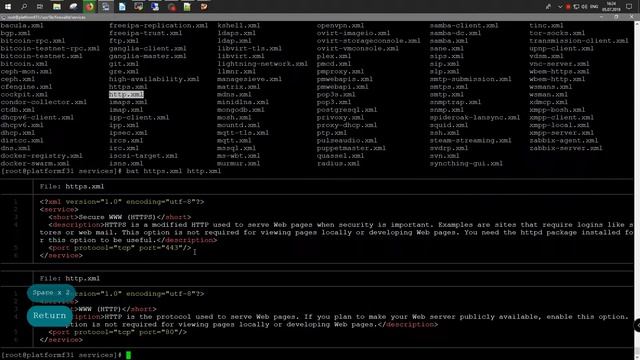Click zabbix-server.xml file name

(x=566, y=148)
